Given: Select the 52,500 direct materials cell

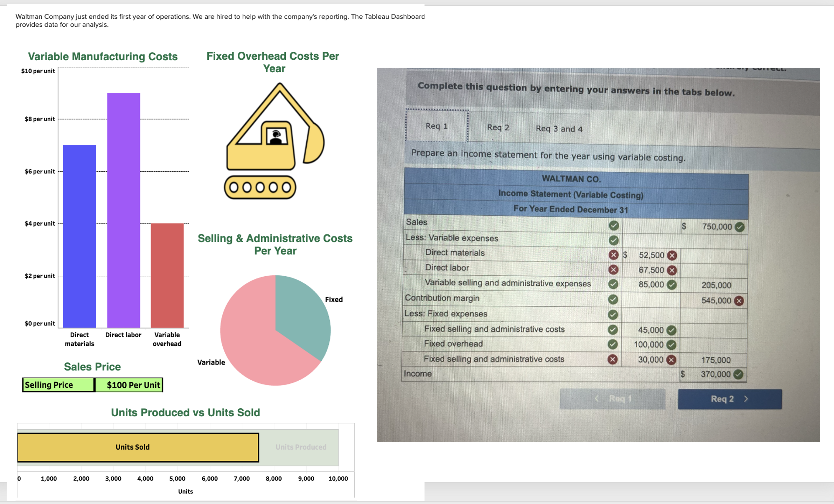Looking at the screenshot, I should (x=651, y=255).
